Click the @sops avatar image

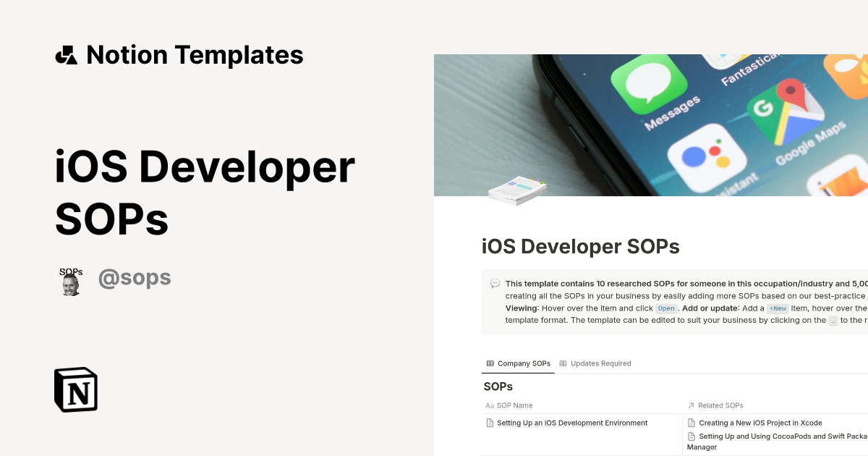tap(71, 277)
